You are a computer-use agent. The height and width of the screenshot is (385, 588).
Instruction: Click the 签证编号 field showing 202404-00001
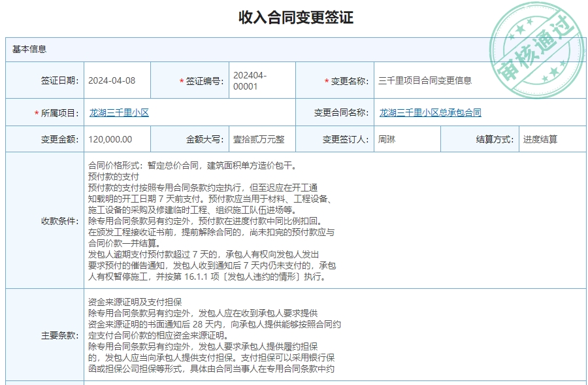point(257,80)
